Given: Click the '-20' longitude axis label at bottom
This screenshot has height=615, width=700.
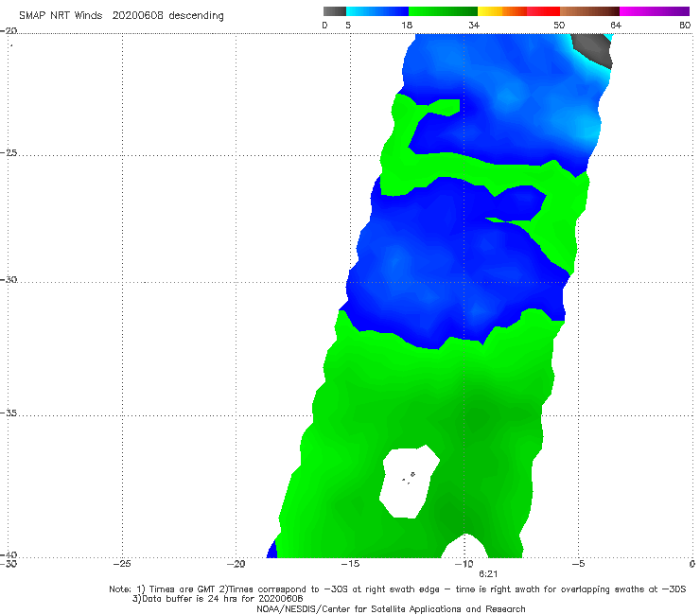Looking at the screenshot, I should (x=236, y=564).
